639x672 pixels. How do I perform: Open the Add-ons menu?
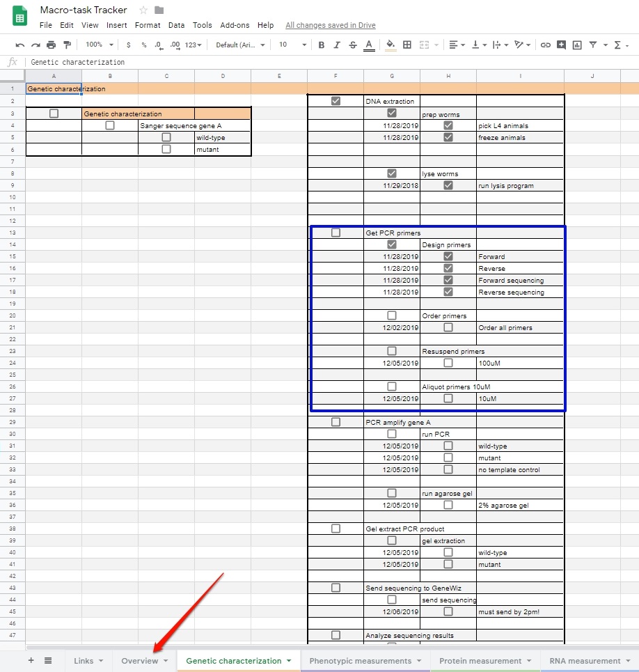[235, 25]
